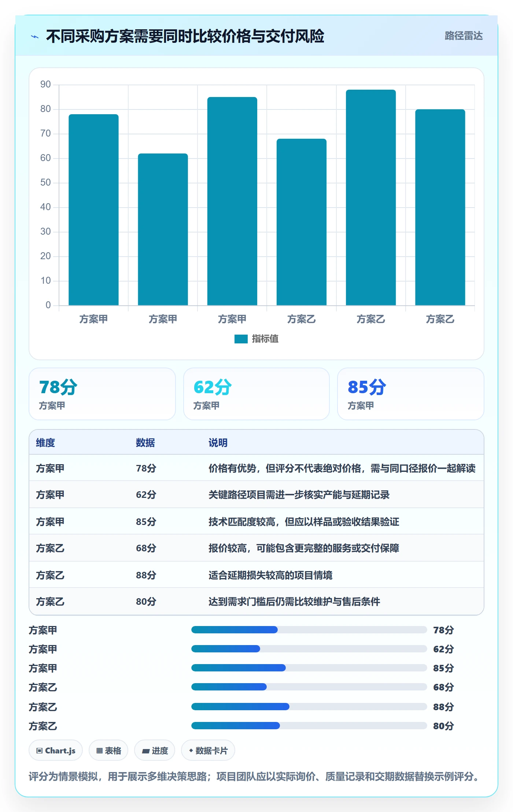The width and height of the screenshot is (513, 812).
Task: Click 68分 in the table's 数据 column
Action: point(146,548)
